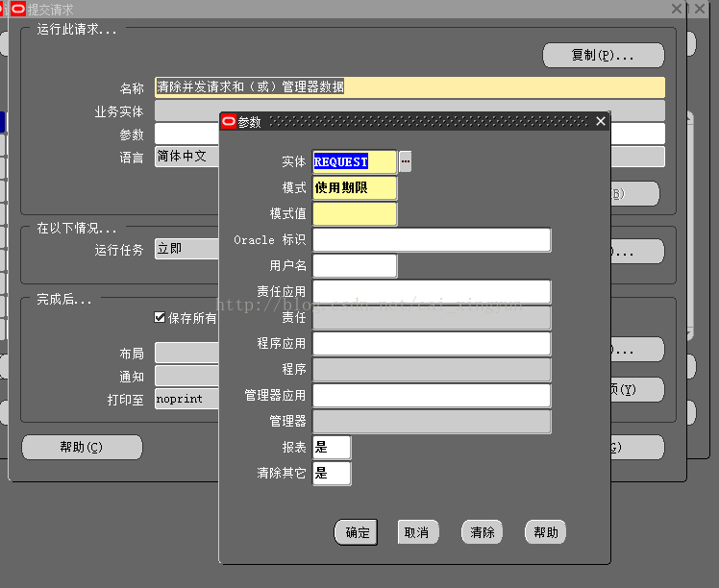Click the Oracle 标识 field
This screenshot has height=588, width=719.
pyautogui.click(x=432, y=239)
